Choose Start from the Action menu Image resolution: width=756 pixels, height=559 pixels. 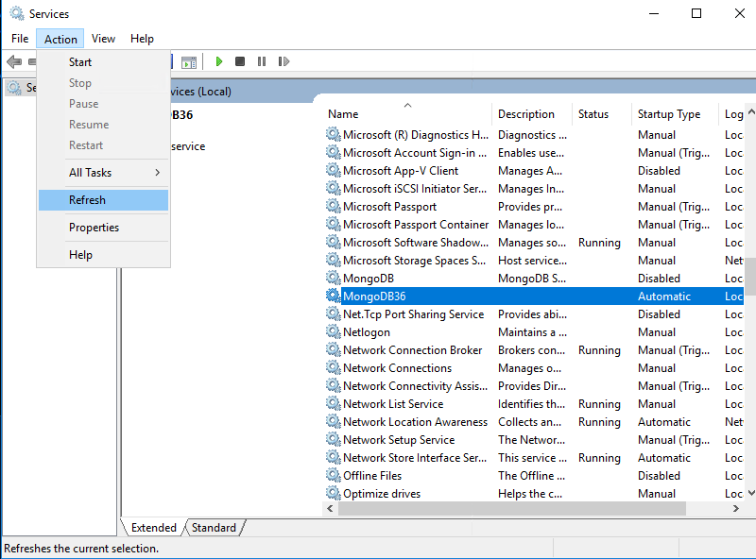103,62
